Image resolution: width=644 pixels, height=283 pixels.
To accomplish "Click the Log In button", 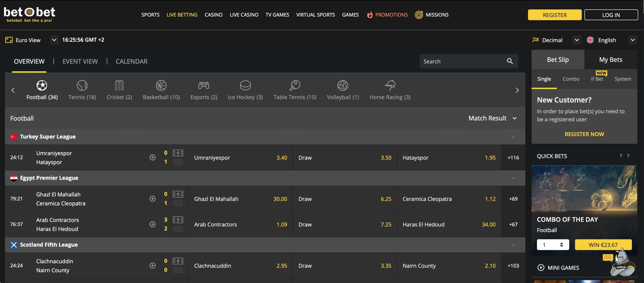I will tap(611, 15).
